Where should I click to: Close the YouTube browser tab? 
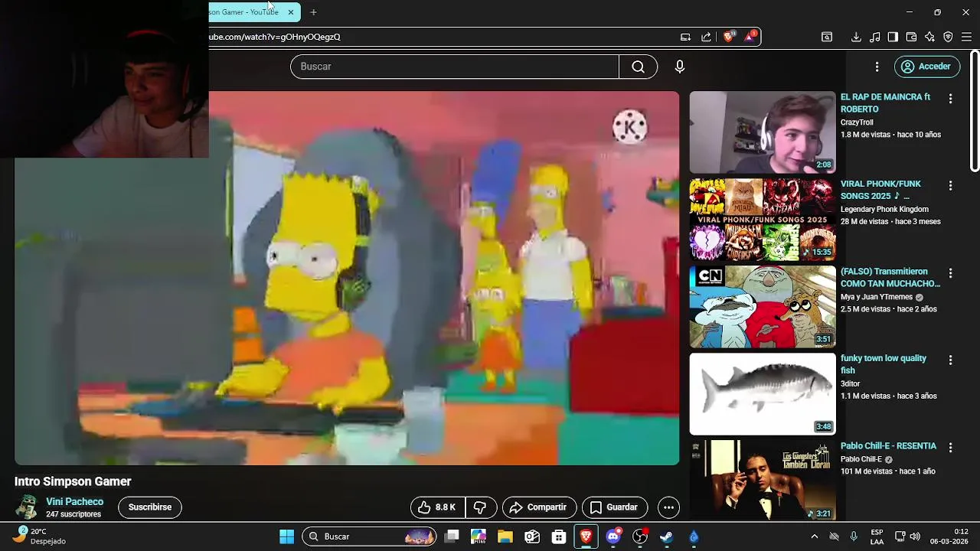291,12
